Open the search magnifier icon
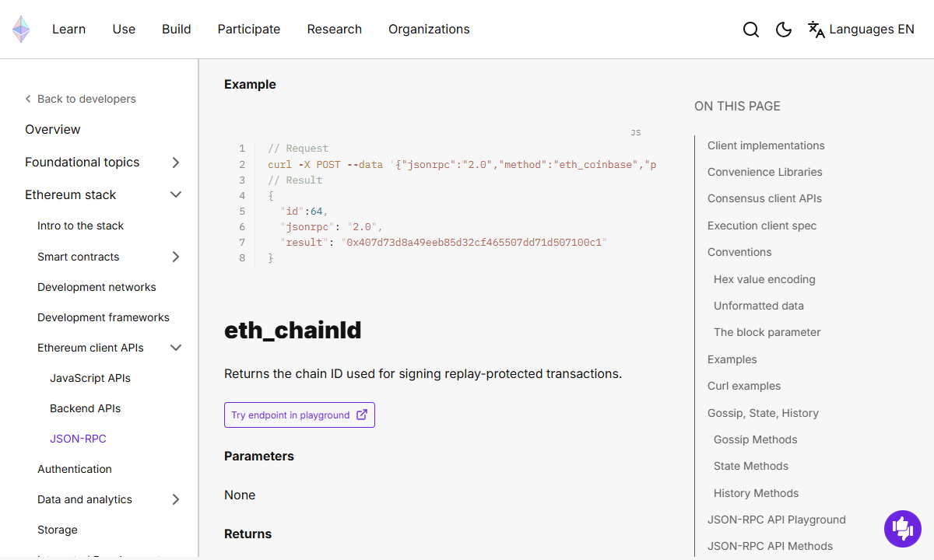The image size is (934, 560). [751, 30]
